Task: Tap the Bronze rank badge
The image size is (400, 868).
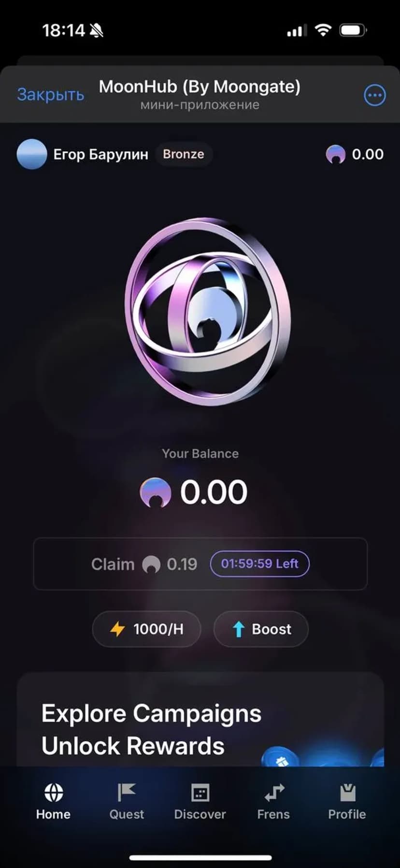Action: coord(184,154)
